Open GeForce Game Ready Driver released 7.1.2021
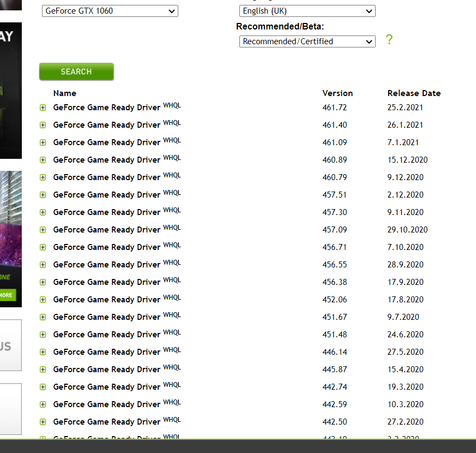Viewport: 476px width, 453px height. click(106, 142)
